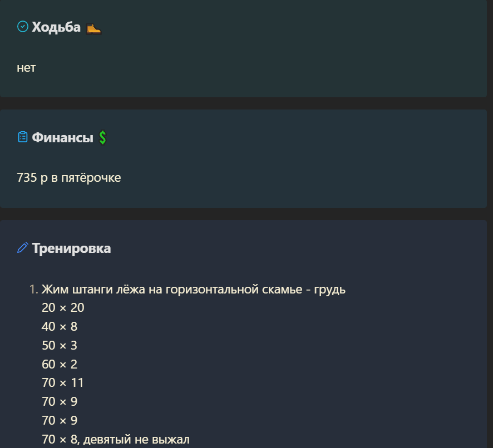Click the clipboard icon beside Финансы
This screenshot has width=493, height=448.
click(23, 137)
